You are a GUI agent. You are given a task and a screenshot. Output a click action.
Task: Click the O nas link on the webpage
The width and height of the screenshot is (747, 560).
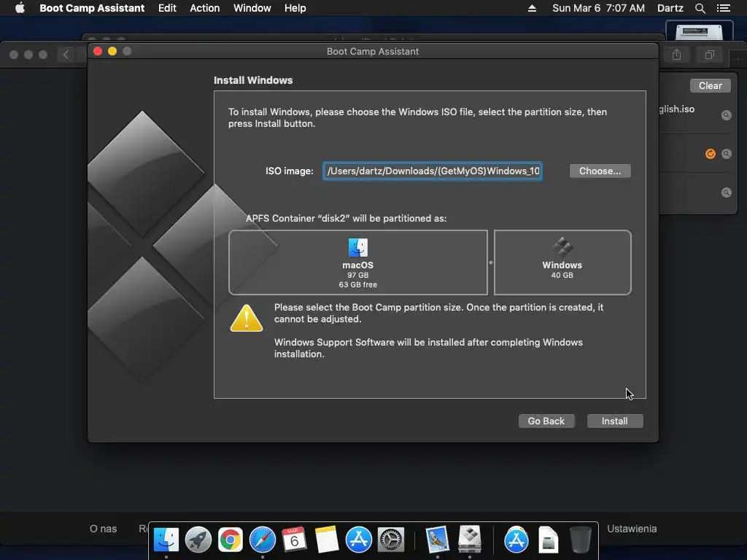[103, 529]
